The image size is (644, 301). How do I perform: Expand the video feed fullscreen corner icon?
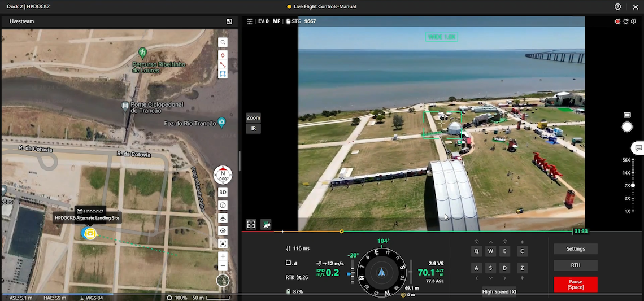[x=251, y=224]
